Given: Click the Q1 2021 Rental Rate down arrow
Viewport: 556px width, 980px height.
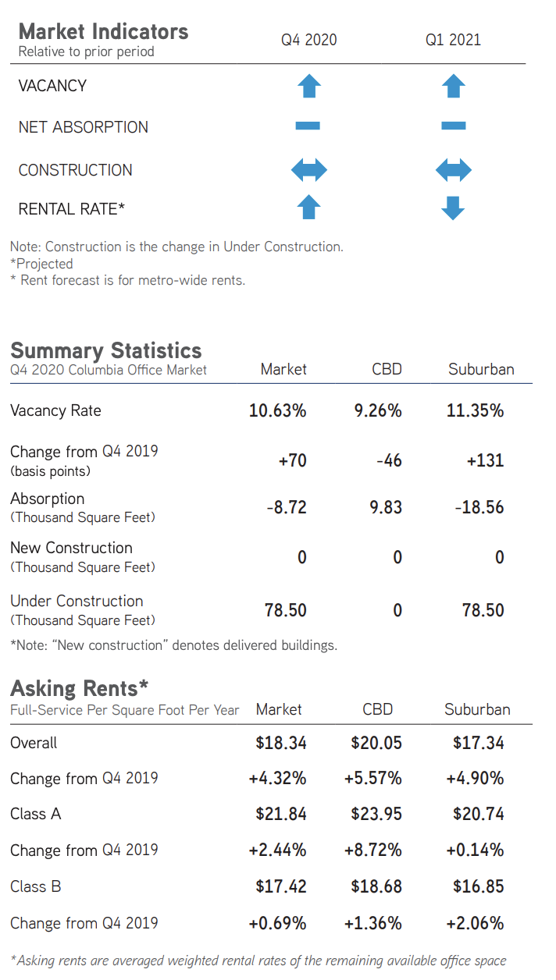Looking at the screenshot, I should (454, 208).
